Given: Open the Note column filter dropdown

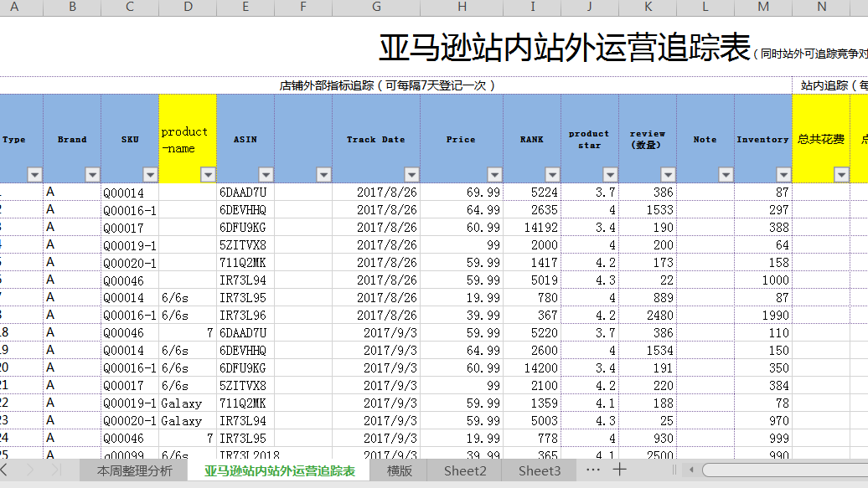Looking at the screenshot, I should pos(726,175).
